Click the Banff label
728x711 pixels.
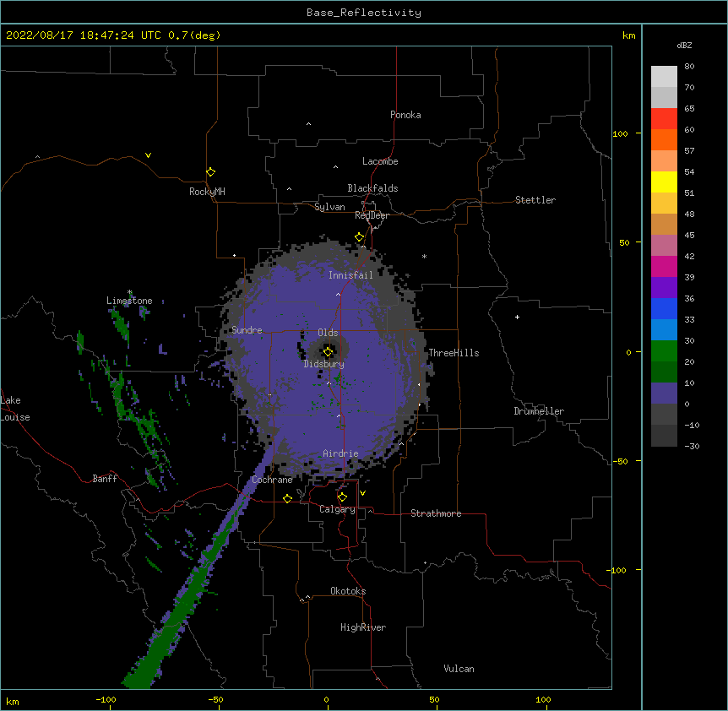(x=105, y=479)
